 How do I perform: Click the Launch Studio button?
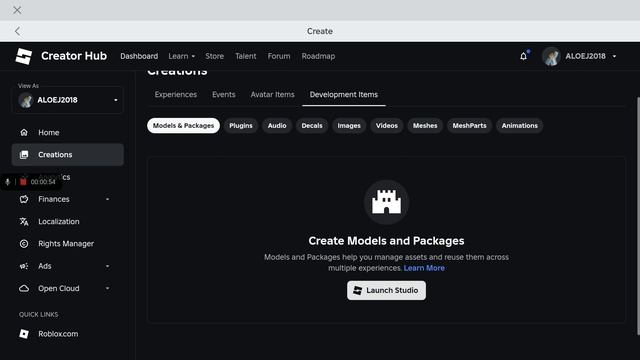(x=386, y=290)
